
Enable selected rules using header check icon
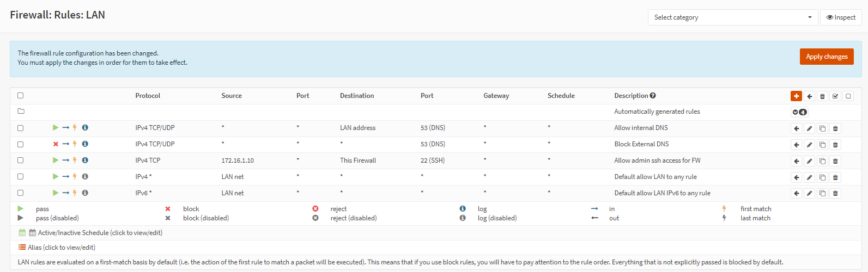coord(835,96)
